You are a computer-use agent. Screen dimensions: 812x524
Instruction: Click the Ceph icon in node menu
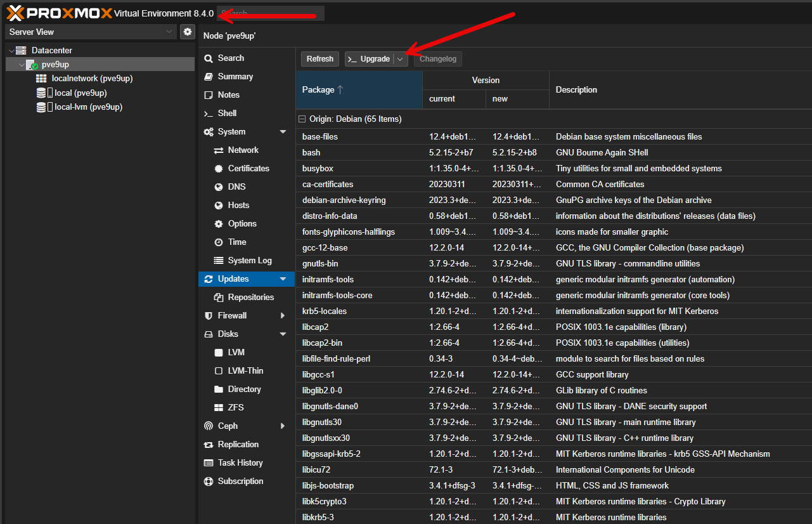[x=209, y=426]
